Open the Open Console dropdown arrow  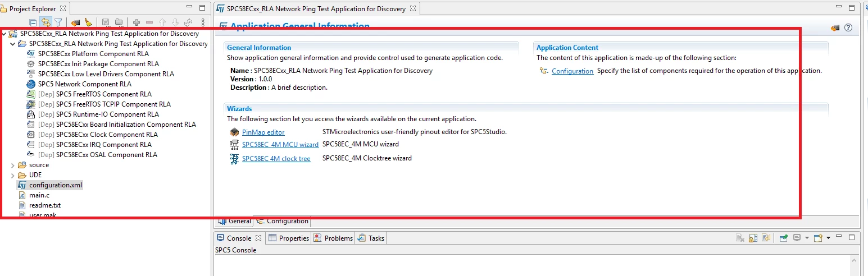[829, 238]
